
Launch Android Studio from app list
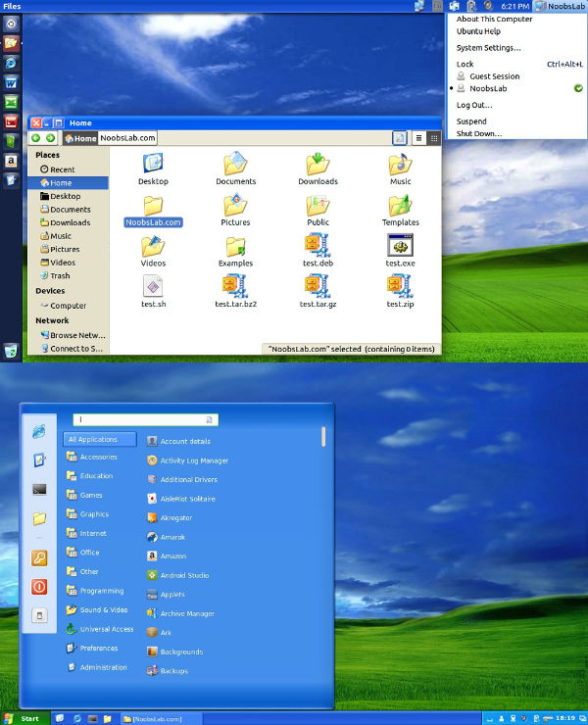(x=177, y=575)
